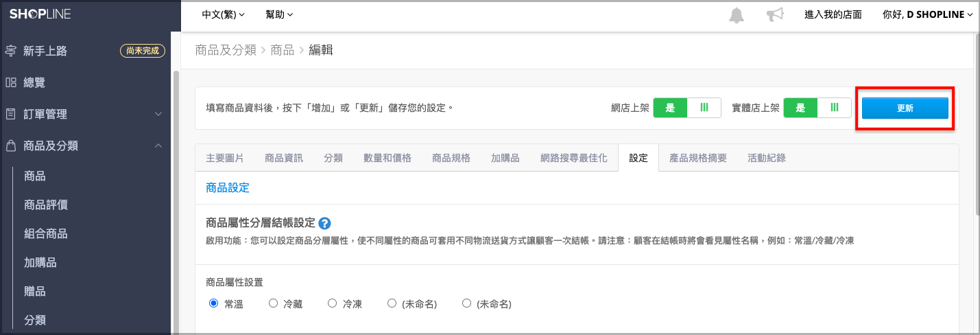Click the 新手上路 signpost icon
This screenshot has height=335, width=980.
[x=10, y=51]
